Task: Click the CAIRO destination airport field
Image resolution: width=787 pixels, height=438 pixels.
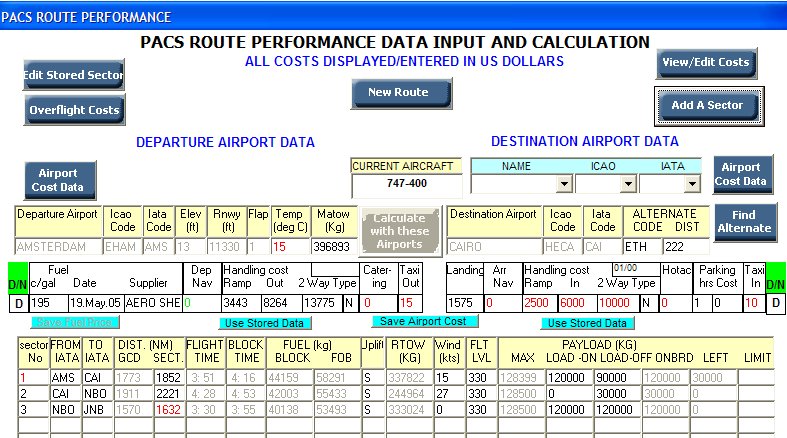Action: (494, 246)
